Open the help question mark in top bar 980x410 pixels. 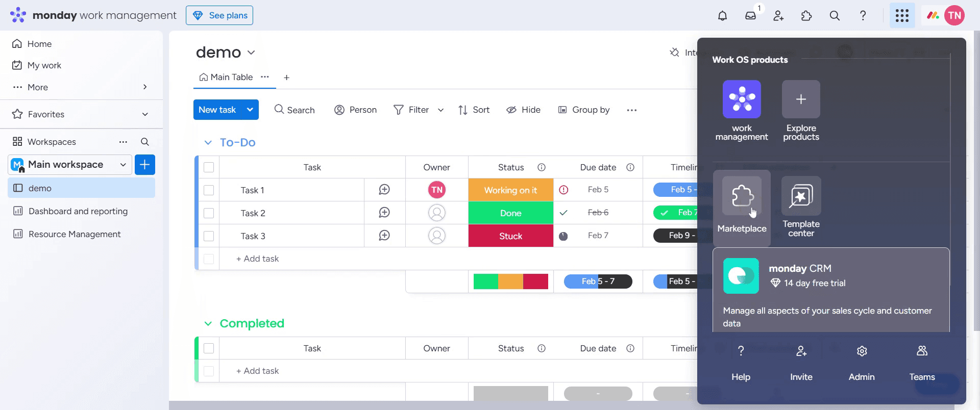click(863, 15)
